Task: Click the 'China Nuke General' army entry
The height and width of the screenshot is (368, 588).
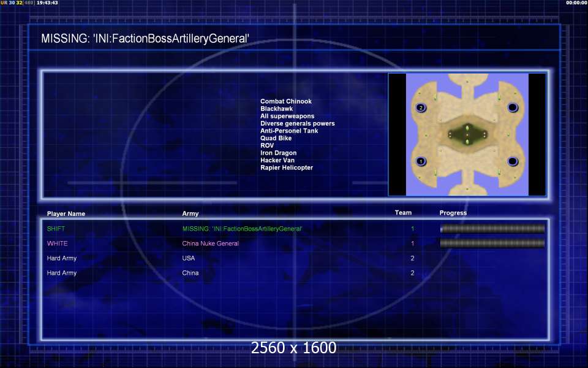Action: point(210,243)
